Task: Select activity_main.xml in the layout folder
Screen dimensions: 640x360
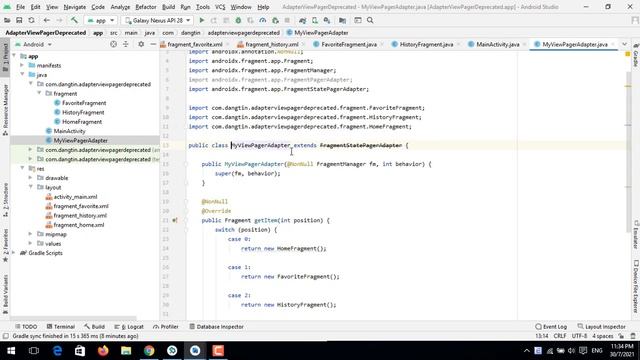Action: (76, 197)
